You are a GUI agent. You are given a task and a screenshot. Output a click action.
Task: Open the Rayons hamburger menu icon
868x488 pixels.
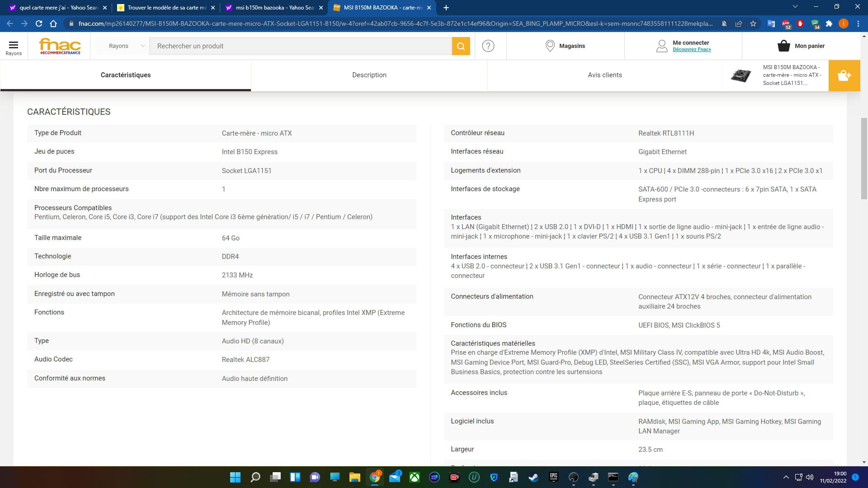point(14,44)
